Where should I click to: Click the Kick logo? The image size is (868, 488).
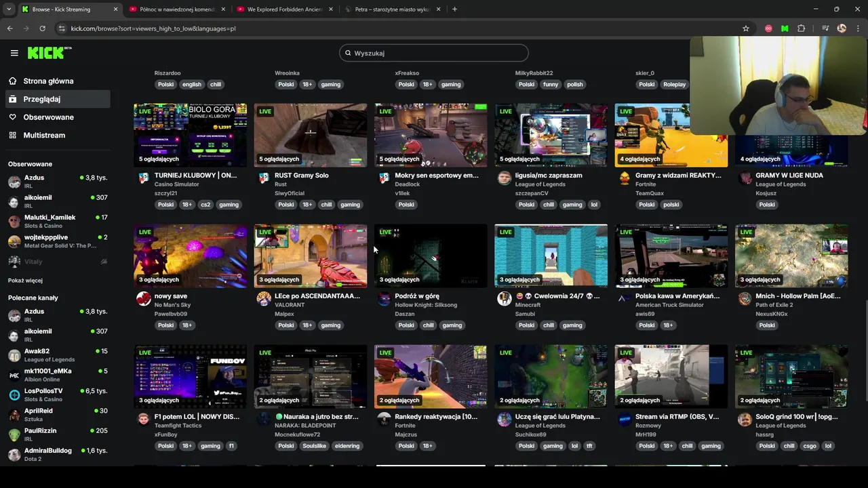coord(50,53)
